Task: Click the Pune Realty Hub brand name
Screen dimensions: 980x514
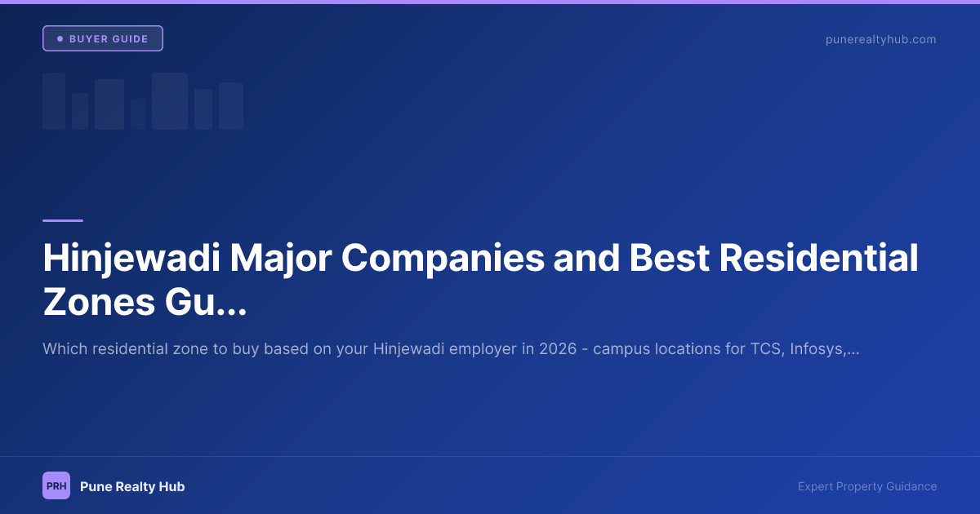Action: 133,485
